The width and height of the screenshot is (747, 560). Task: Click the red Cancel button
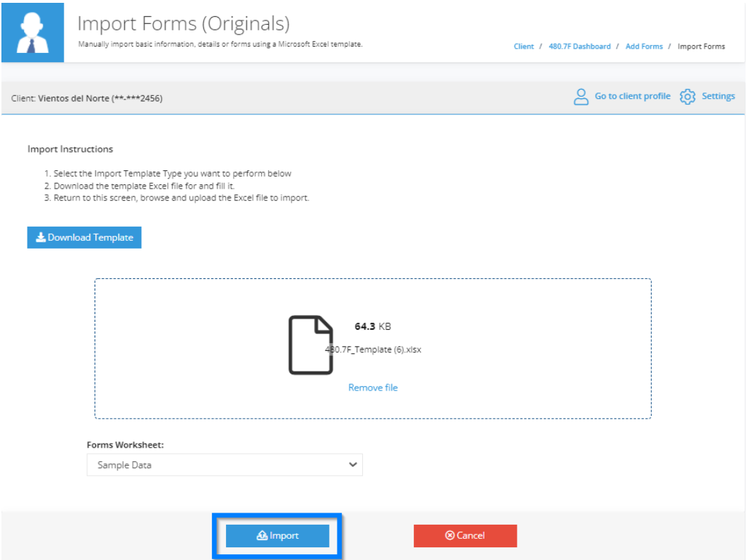(465, 536)
